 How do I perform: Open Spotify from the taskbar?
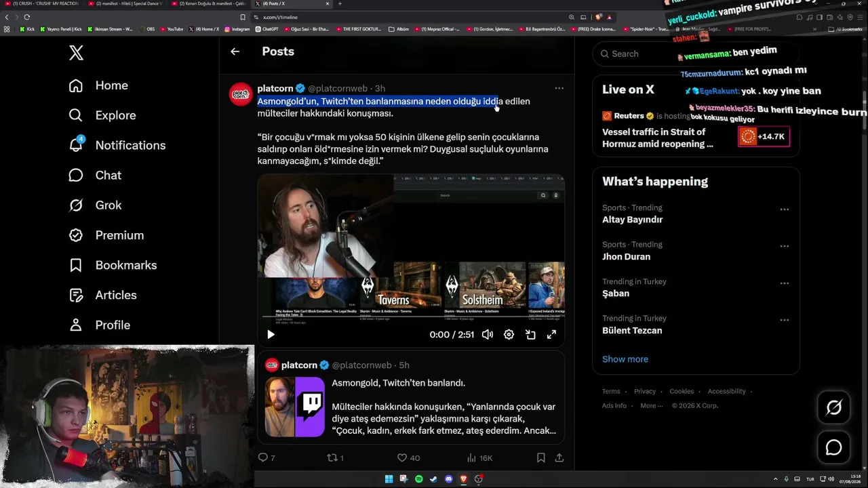pyautogui.click(x=418, y=479)
